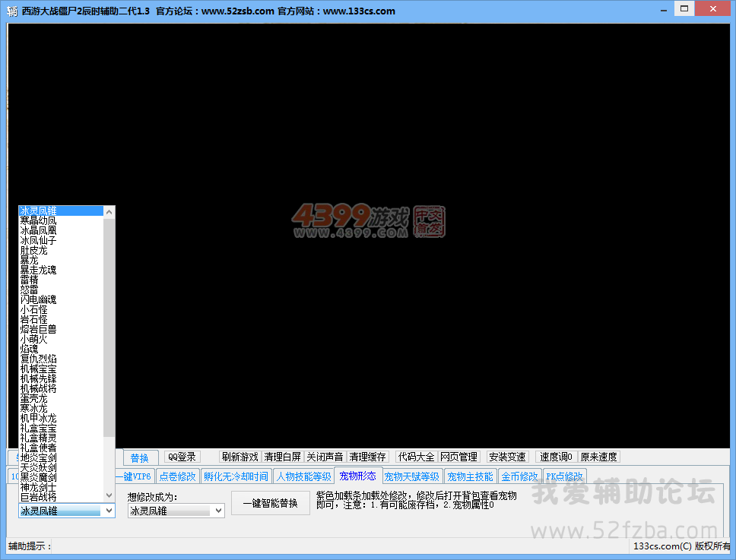Select 机械宝宝 list entry

[x=61, y=369]
